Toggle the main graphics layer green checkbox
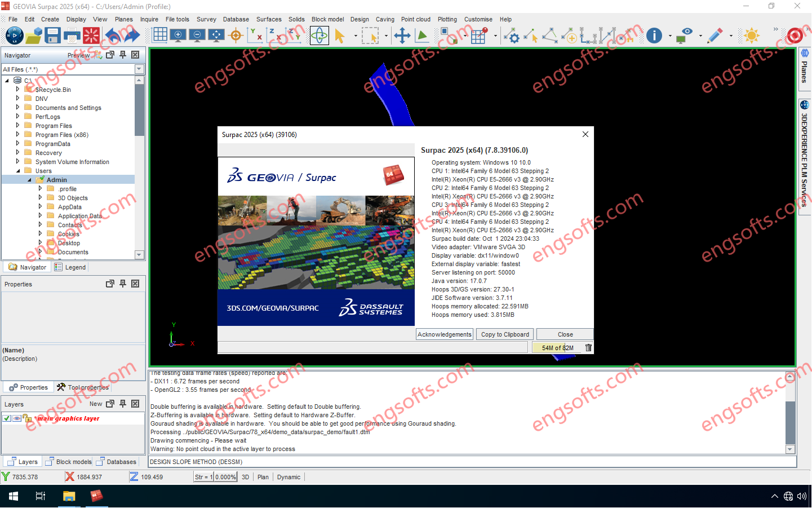812x508 pixels. 7,418
